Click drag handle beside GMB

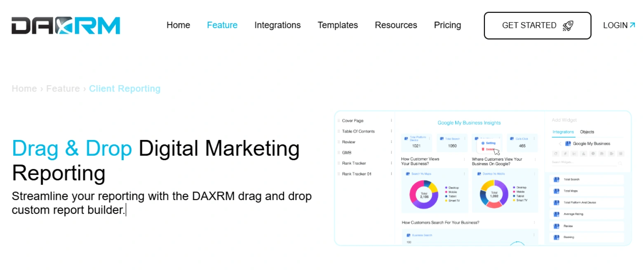(x=339, y=153)
